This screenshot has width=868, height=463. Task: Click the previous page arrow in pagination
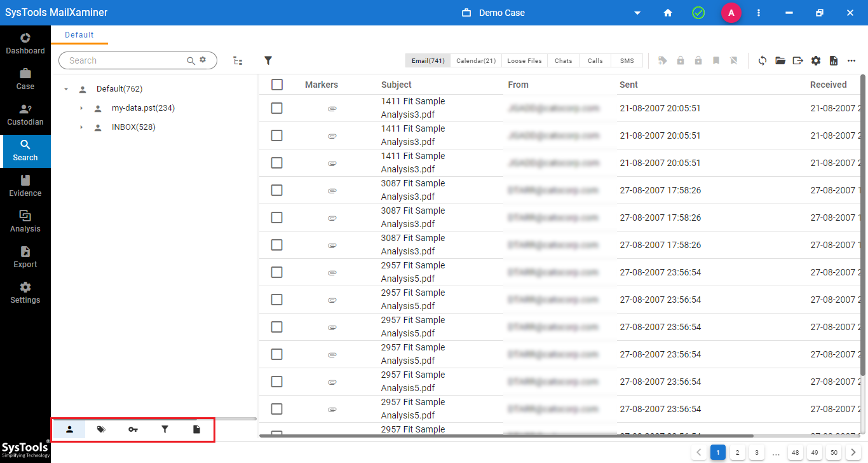[698, 453]
